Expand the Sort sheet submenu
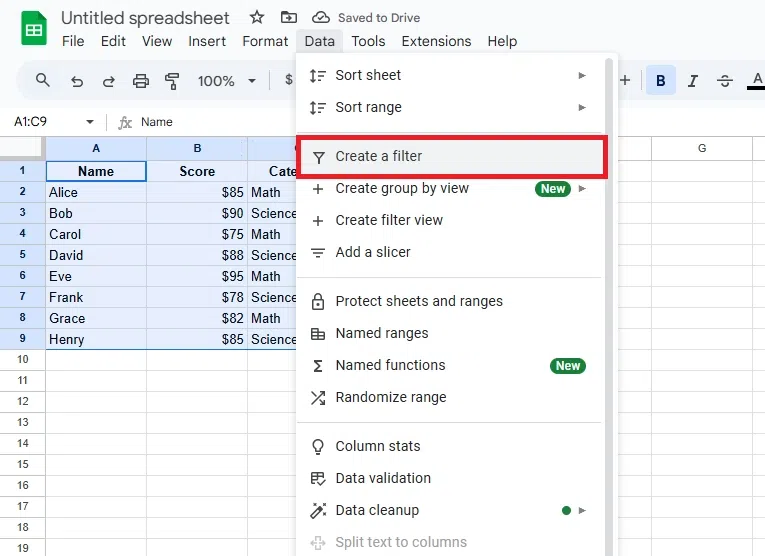Viewport: 765px width, 556px height. click(449, 75)
